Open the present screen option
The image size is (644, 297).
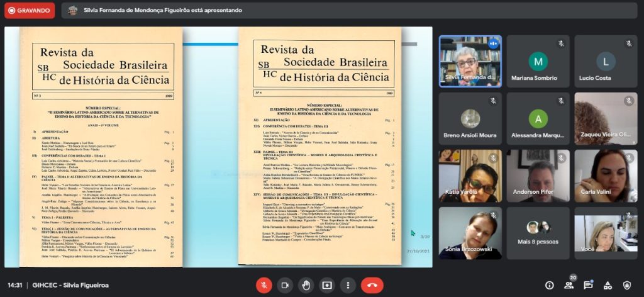327,285
